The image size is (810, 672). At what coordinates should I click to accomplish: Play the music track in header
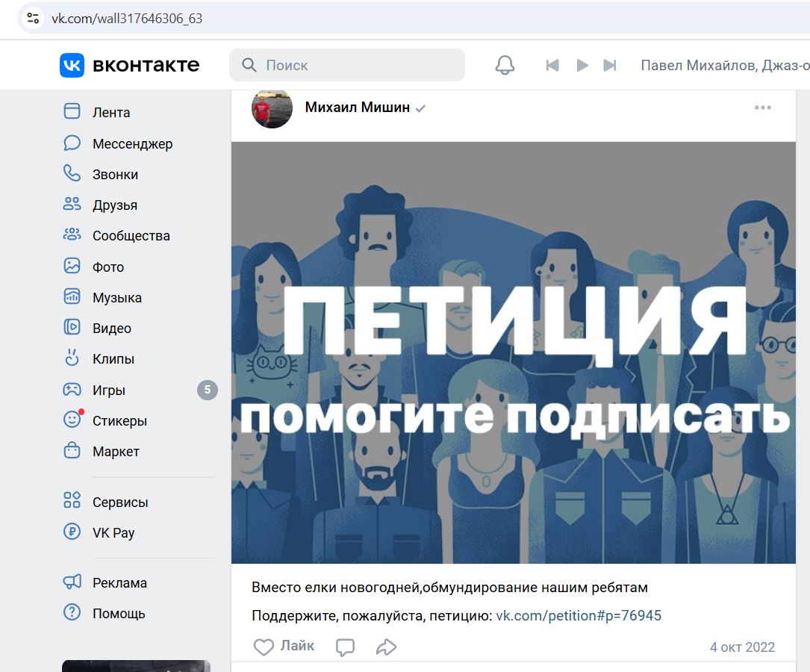tap(582, 65)
